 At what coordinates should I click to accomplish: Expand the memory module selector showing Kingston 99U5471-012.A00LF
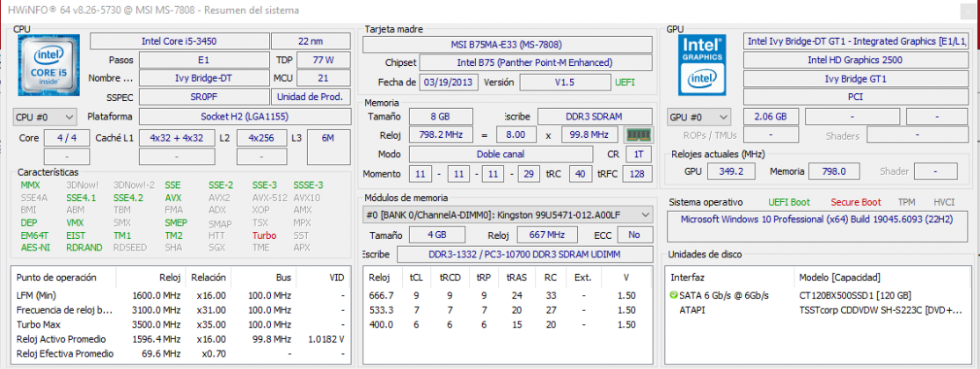(x=507, y=214)
